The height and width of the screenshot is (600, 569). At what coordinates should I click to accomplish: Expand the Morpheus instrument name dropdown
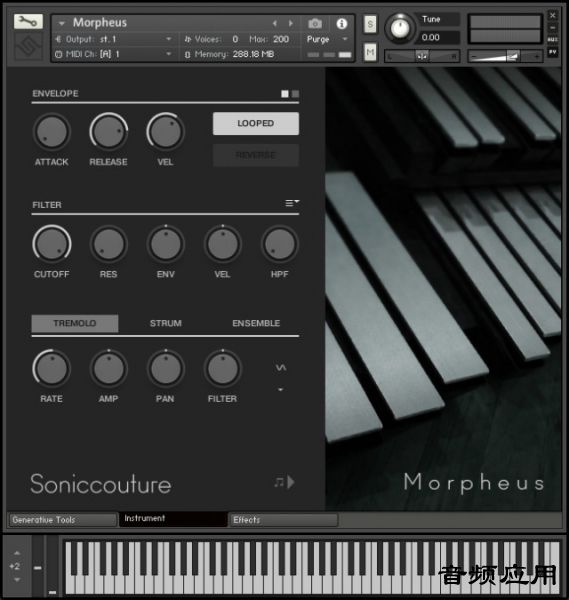(x=61, y=24)
